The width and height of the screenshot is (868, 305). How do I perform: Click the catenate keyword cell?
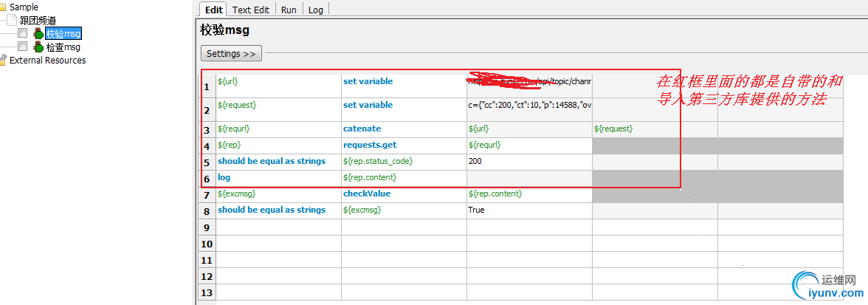pos(362,128)
